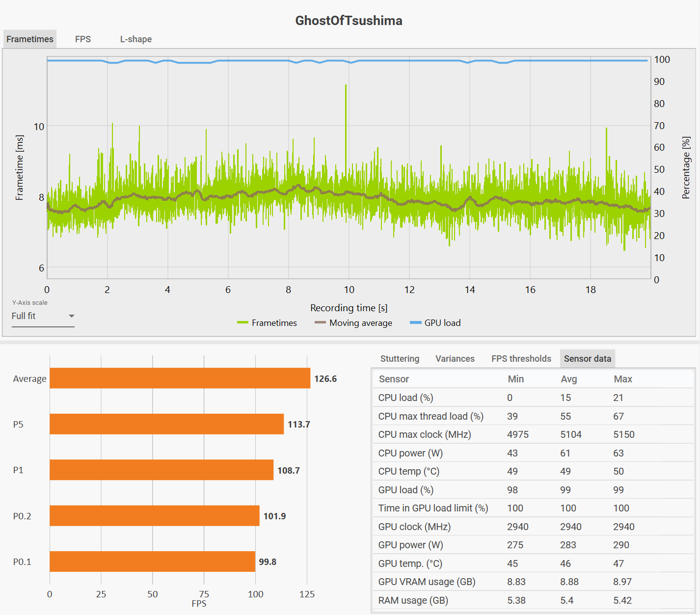Select the CPU load (%) row
700x615 pixels.
tap(534, 398)
